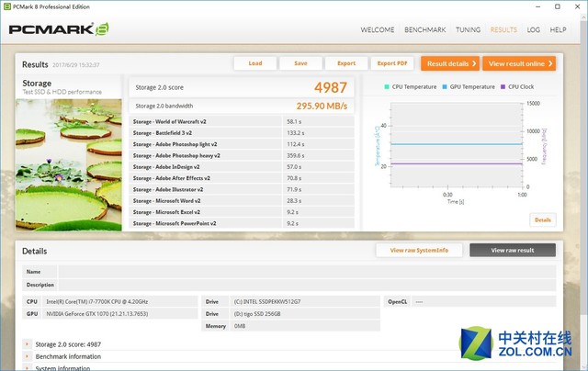
Task: Click the PCMark 8 app icon in title bar
Action: [x=6, y=6]
